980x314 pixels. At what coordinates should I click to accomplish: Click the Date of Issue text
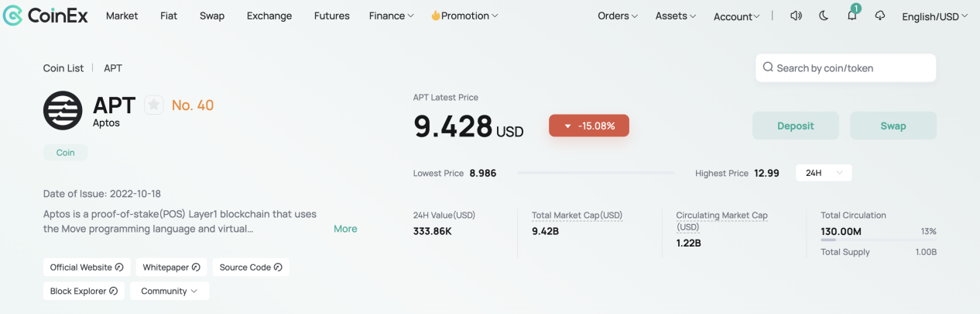pos(102,194)
